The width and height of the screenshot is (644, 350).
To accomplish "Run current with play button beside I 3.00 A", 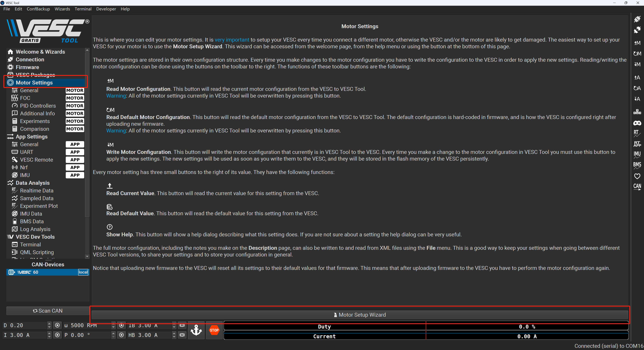I will point(57,335).
